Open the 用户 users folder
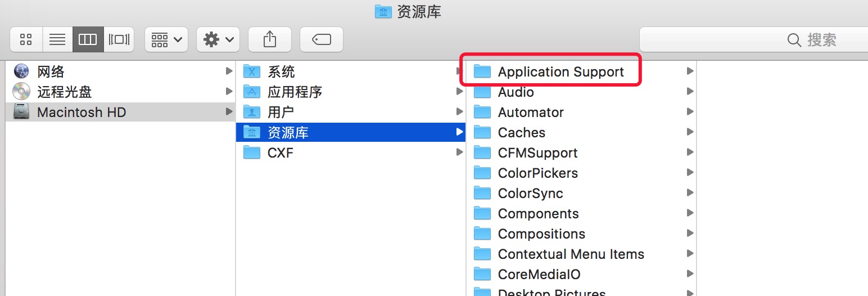The width and height of the screenshot is (868, 296). [281, 112]
